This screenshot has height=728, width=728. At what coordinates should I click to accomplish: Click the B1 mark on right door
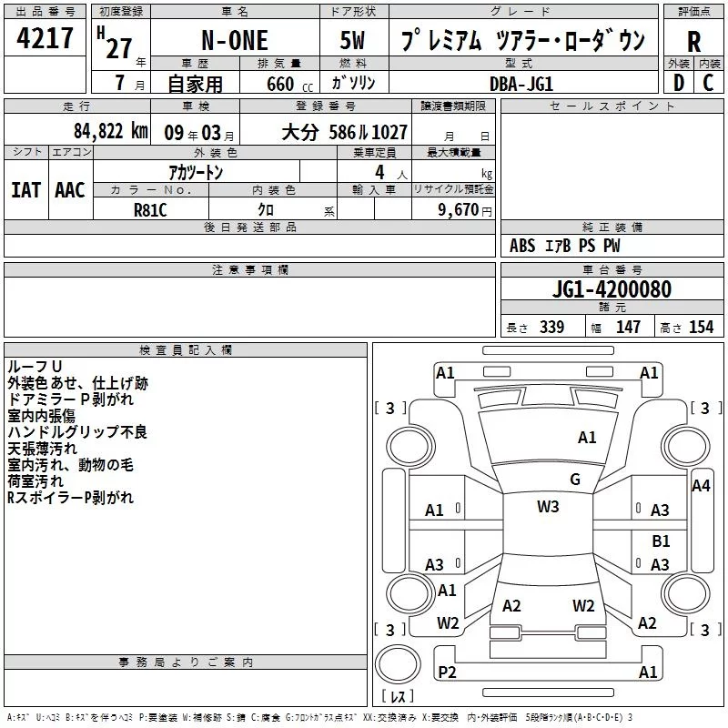coord(661,541)
